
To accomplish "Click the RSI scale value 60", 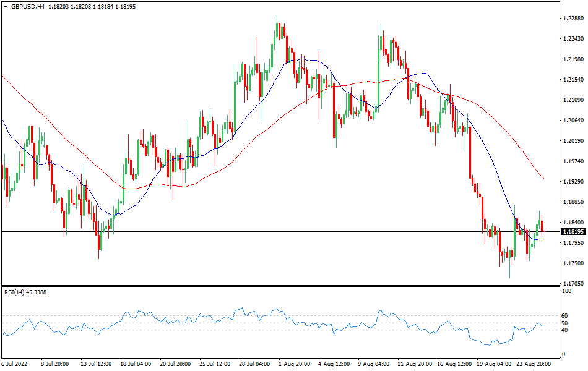I will 564,316.
